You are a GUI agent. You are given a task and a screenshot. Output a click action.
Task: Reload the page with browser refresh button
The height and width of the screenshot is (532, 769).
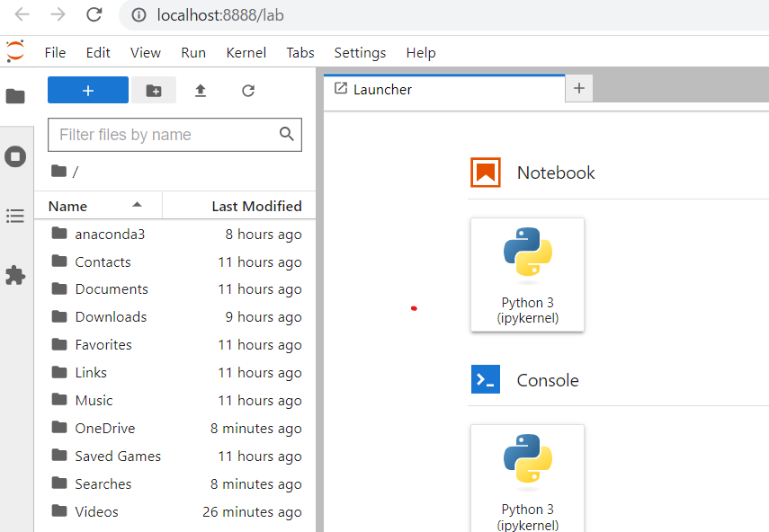(x=94, y=15)
